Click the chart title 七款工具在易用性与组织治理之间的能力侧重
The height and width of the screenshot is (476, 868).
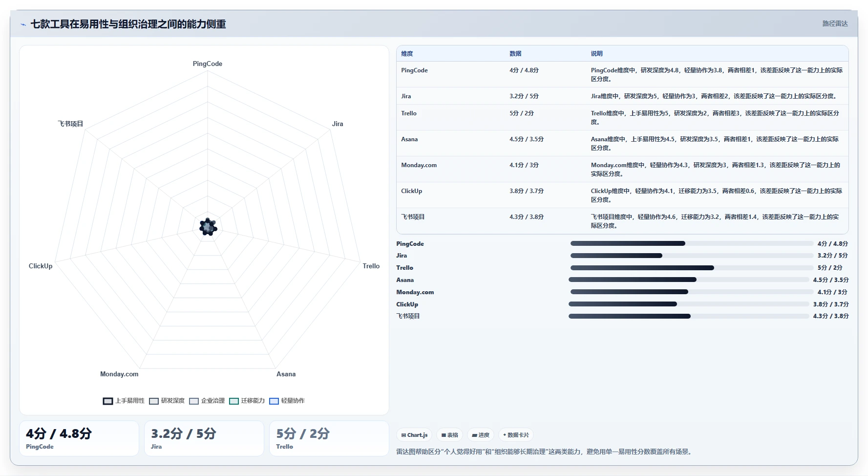pyautogui.click(x=128, y=24)
